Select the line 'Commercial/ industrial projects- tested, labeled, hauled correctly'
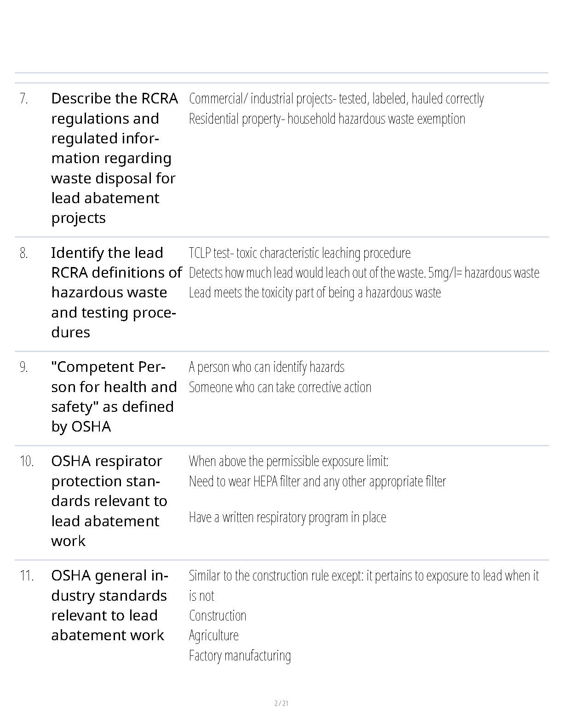This screenshot has width=563, height=728. (336, 99)
